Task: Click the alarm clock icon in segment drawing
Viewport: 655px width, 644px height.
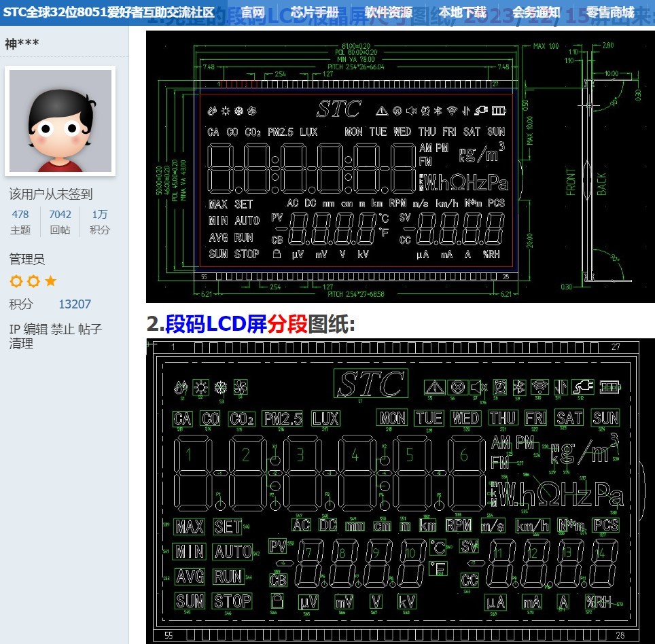Action: click(x=500, y=387)
